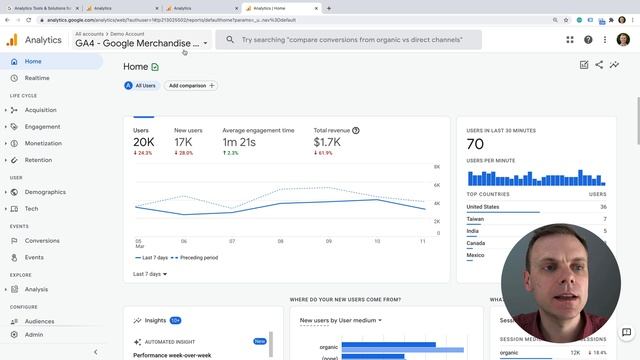
Task: Open the Home report in sidebar
Action: click(x=51, y=61)
